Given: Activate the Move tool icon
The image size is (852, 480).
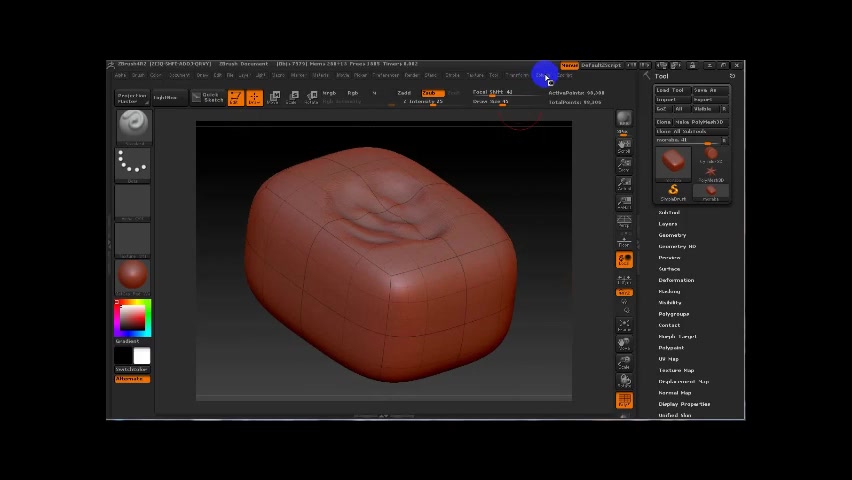Looking at the screenshot, I should click(x=274, y=98).
